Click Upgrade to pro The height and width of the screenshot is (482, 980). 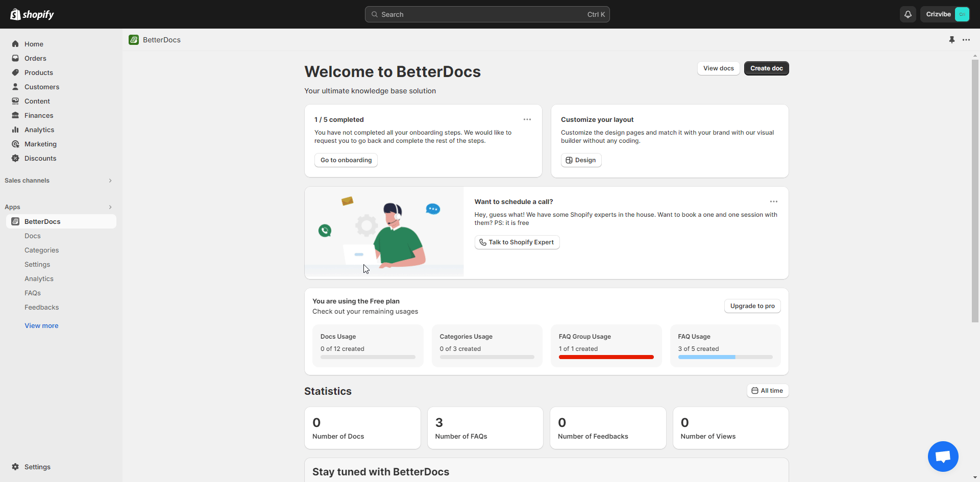752,306
